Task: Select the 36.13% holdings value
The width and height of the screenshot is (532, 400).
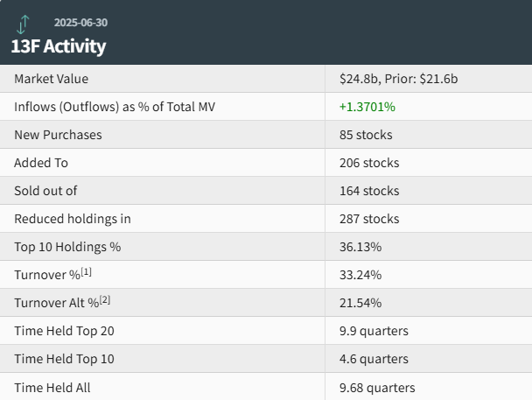Action: [x=360, y=247]
